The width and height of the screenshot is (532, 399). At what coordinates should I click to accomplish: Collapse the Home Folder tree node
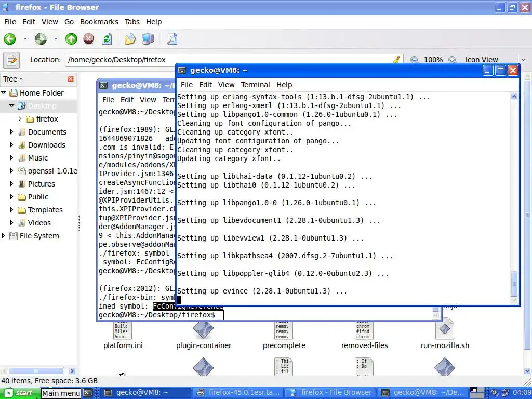tap(4, 92)
